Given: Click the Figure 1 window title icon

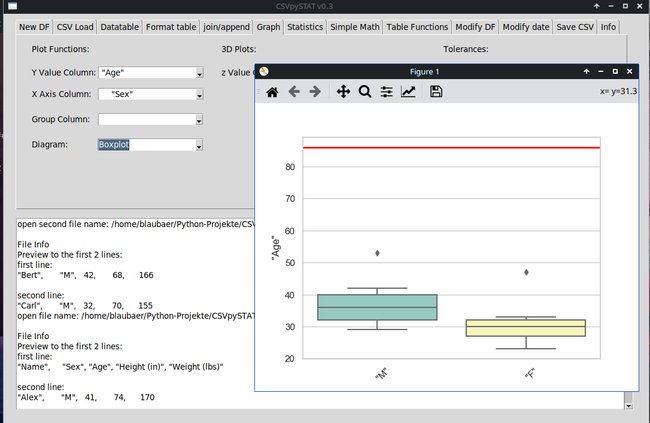Looking at the screenshot, I should (x=264, y=71).
